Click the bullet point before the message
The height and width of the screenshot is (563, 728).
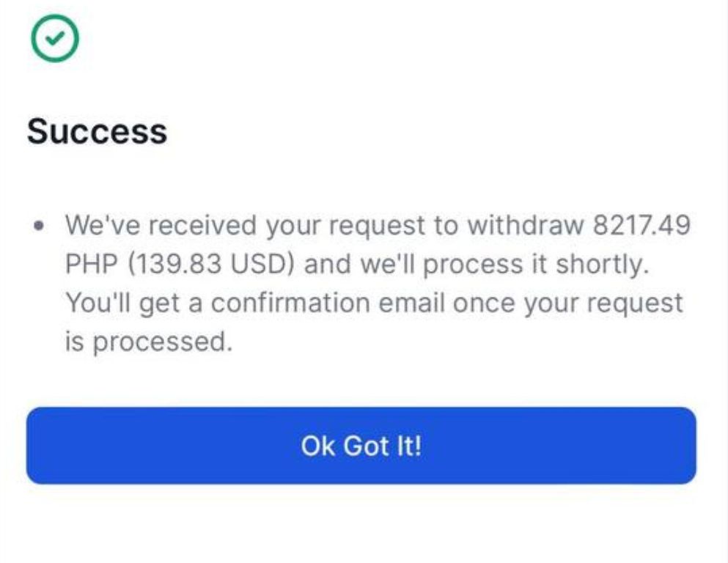[x=40, y=226]
